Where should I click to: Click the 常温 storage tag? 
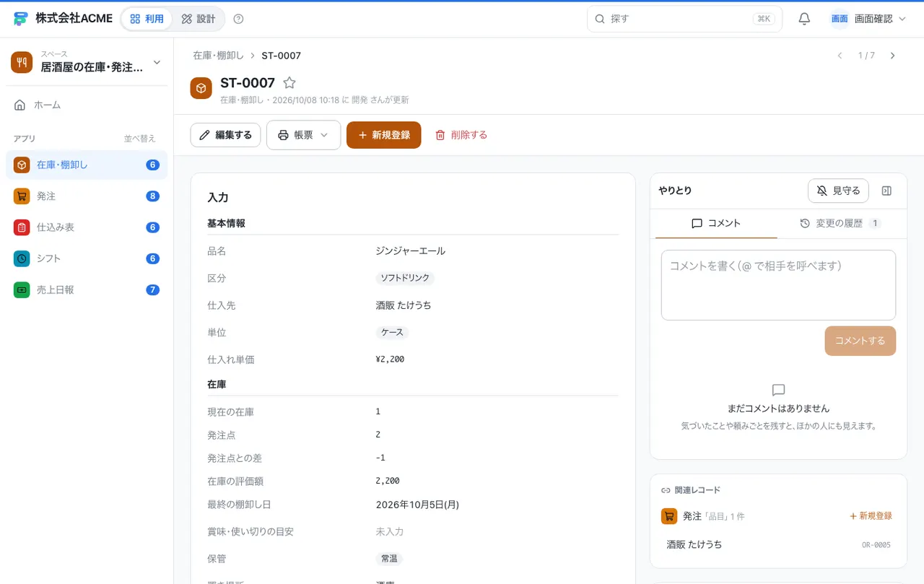[x=389, y=559]
